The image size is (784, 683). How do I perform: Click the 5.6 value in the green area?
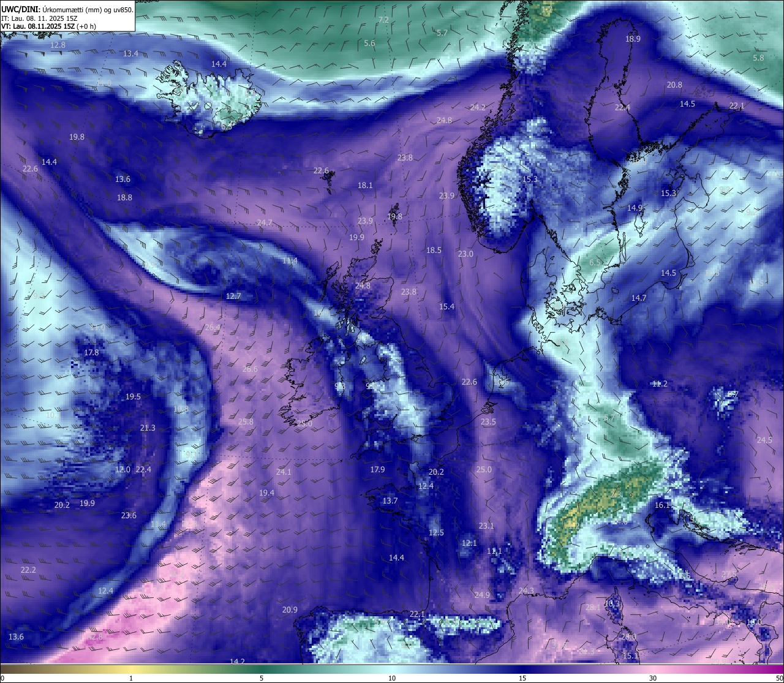369,43
